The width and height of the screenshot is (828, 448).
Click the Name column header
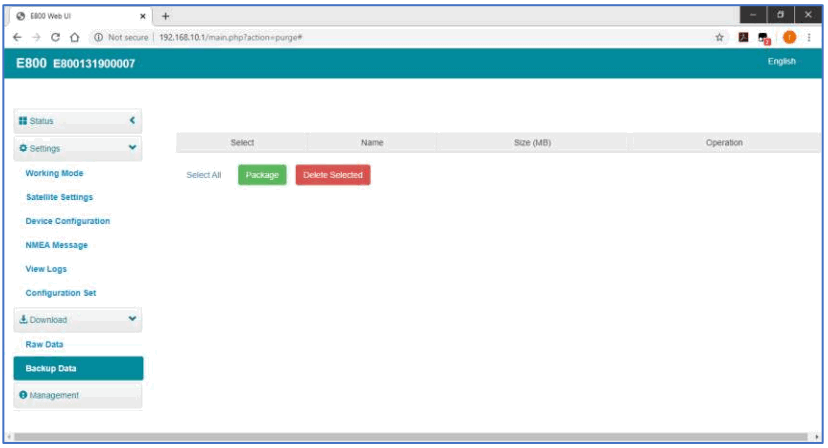[x=372, y=143]
